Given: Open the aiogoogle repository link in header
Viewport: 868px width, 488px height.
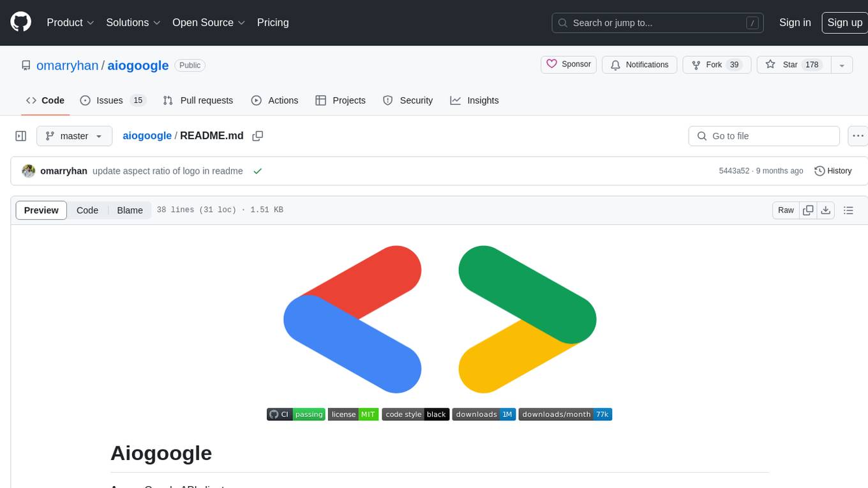Looking at the screenshot, I should [138, 65].
